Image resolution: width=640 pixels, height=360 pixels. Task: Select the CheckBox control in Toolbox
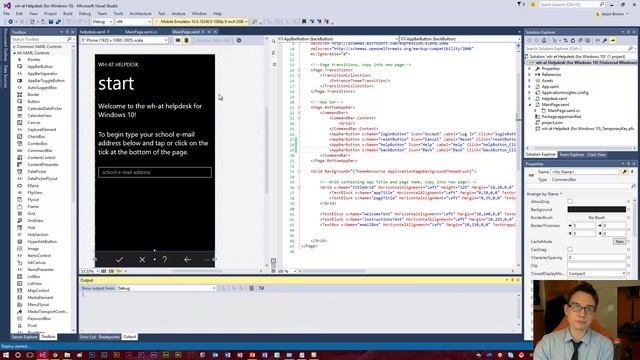pyautogui.click(x=36, y=137)
